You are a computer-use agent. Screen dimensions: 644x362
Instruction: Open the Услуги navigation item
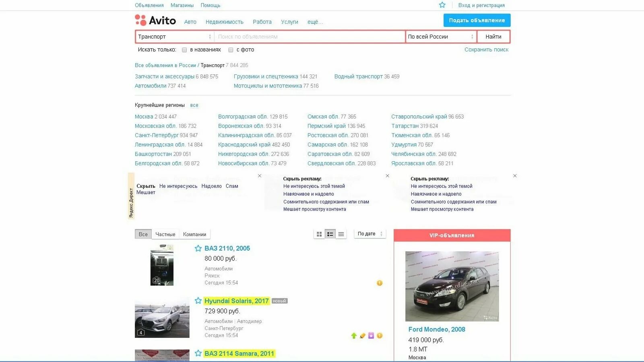coord(289,22)
